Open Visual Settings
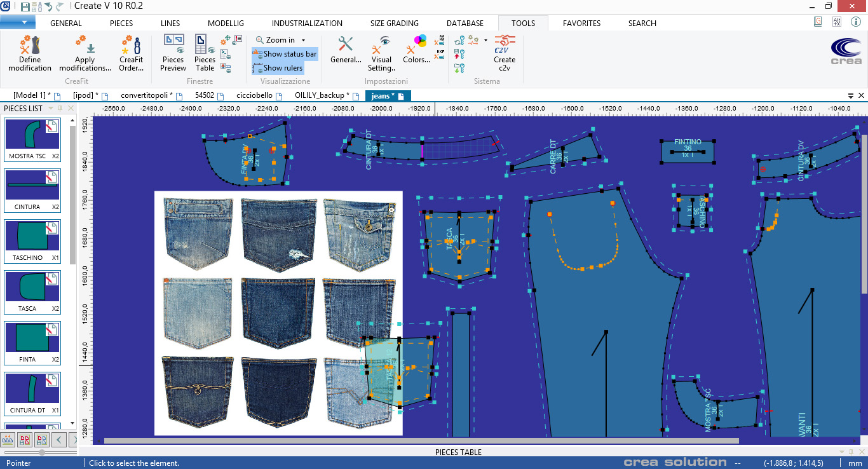The image size is (868, 469). (x=381, y=53)
